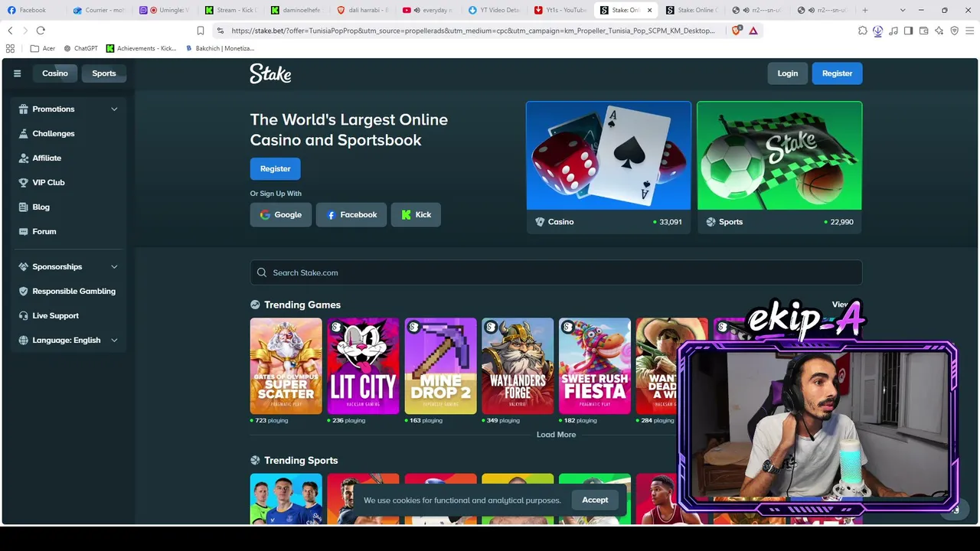
Task: Expand the Sponsorships chevron
Action: point(114,267)
